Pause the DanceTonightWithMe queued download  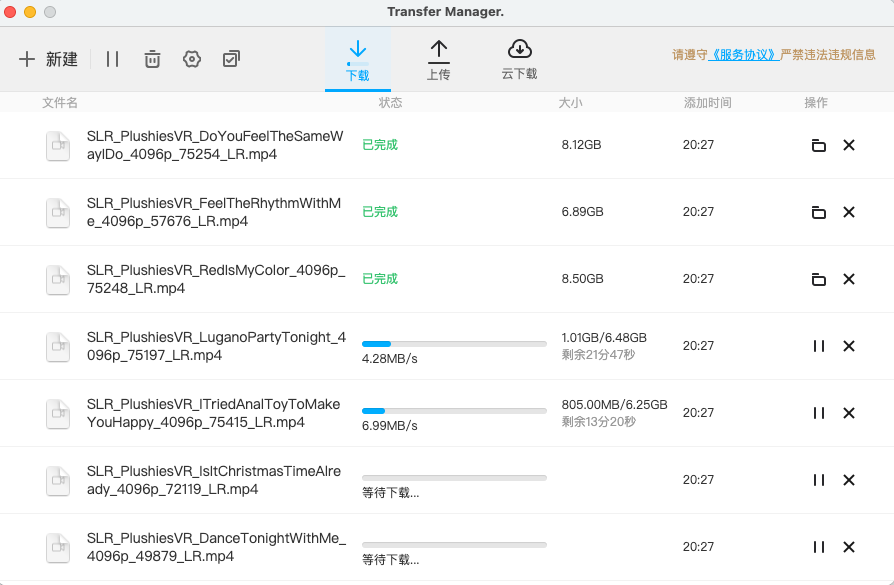819,547
